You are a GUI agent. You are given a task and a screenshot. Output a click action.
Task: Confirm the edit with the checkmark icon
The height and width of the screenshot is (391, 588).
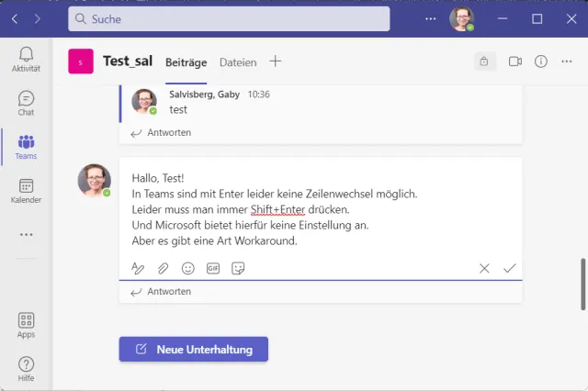coord(510,268)
